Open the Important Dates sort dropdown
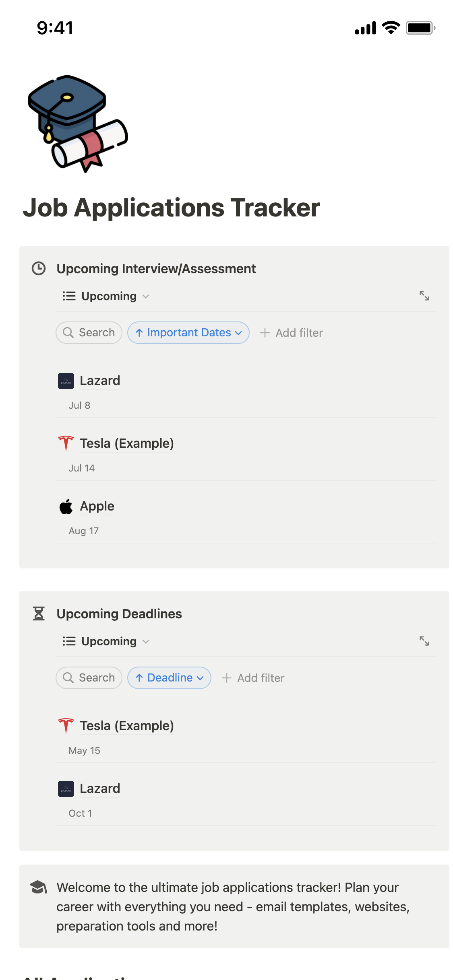 pyautogui.click(x=188, y=333)
